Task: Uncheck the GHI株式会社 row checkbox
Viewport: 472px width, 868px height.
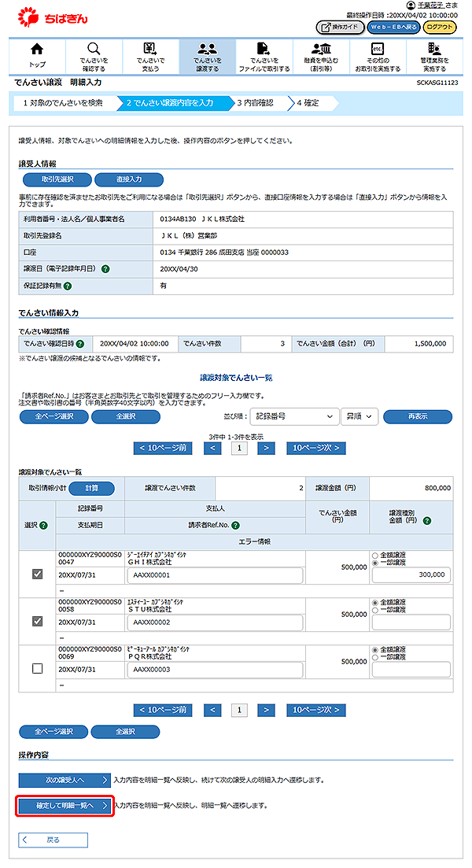Action: 37,574
